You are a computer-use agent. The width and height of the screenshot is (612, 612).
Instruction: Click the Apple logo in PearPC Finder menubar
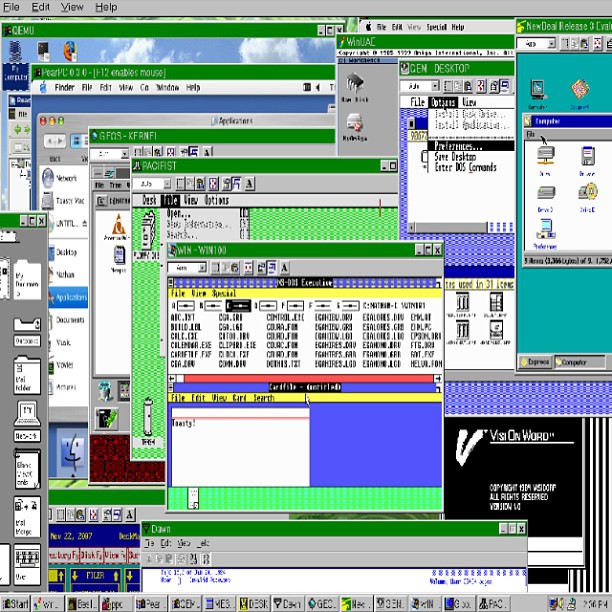tap(43, 87)
